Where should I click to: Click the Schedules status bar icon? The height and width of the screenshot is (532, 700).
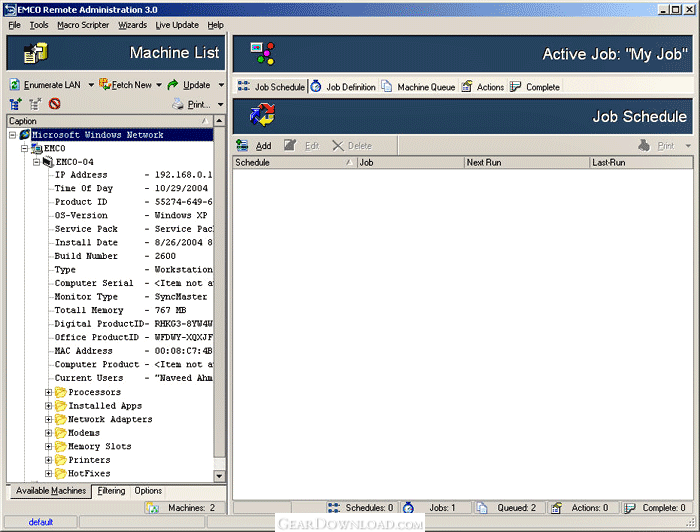(x=333, y=508)
